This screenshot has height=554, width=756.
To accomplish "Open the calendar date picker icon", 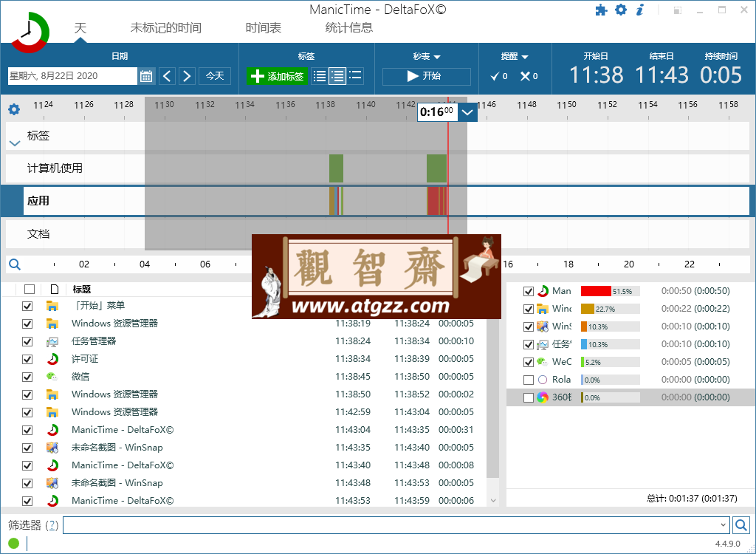I will coord(146,76).
